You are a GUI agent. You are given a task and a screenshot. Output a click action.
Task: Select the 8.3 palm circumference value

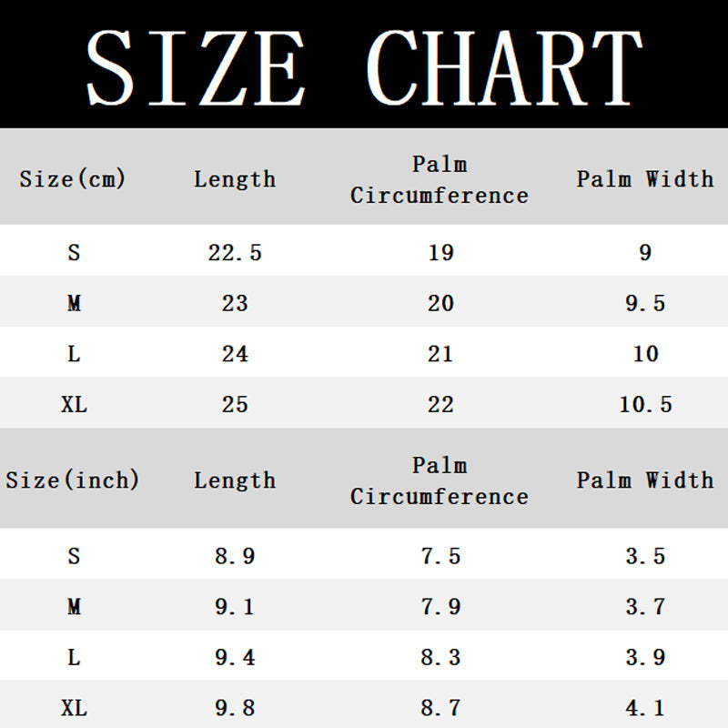440,656
